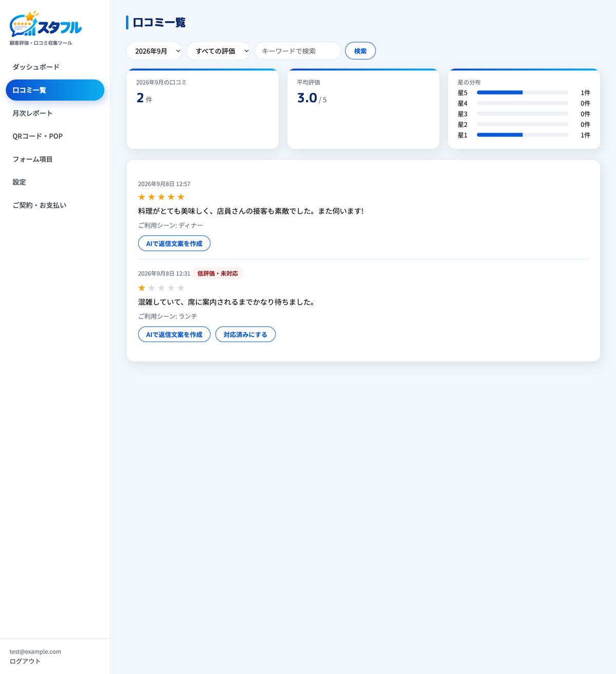Open QRコード・POP in the sidebar
Image resolution: width=616 pixels, height=674 pixels.
pyautogui.click(x=55, y=136)
